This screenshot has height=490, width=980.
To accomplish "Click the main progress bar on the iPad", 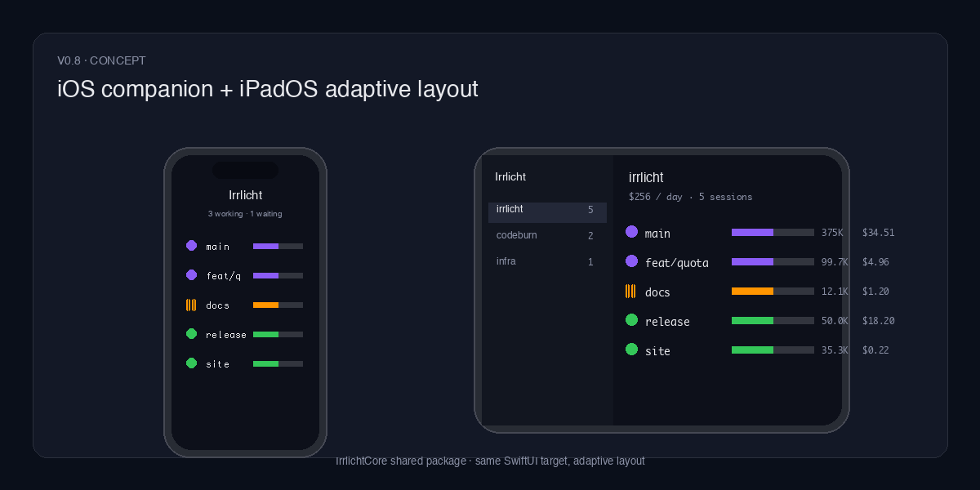I will point(773,233).
